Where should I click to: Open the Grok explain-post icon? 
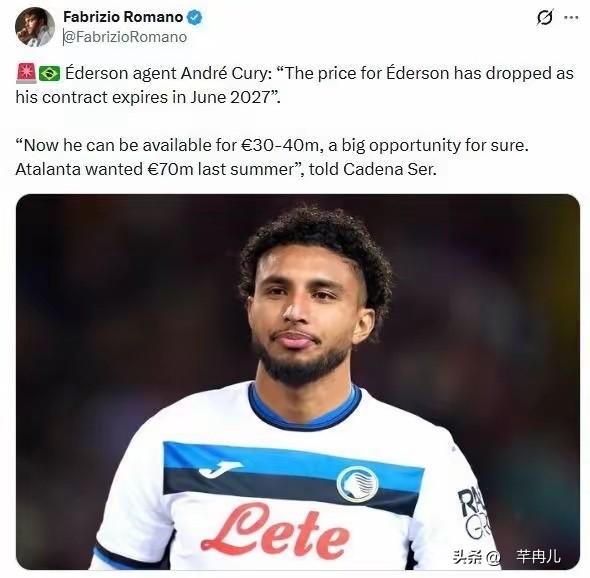pyautogui.click(x=545, y=17)
